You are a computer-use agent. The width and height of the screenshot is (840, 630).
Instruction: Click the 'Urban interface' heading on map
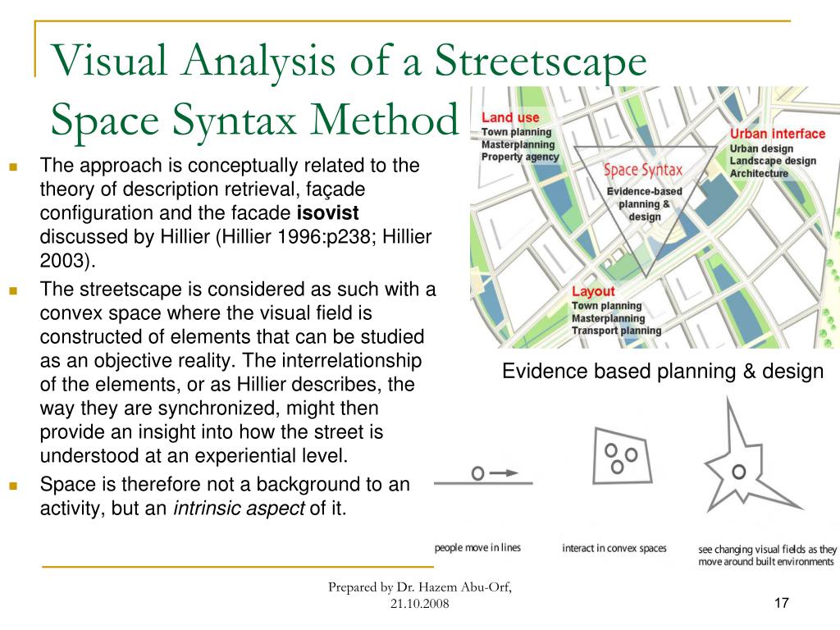[777, 135]
